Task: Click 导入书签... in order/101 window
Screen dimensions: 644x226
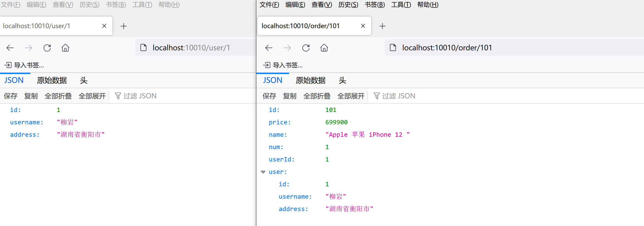Action: pyautogui.click(x=283, y=65)
